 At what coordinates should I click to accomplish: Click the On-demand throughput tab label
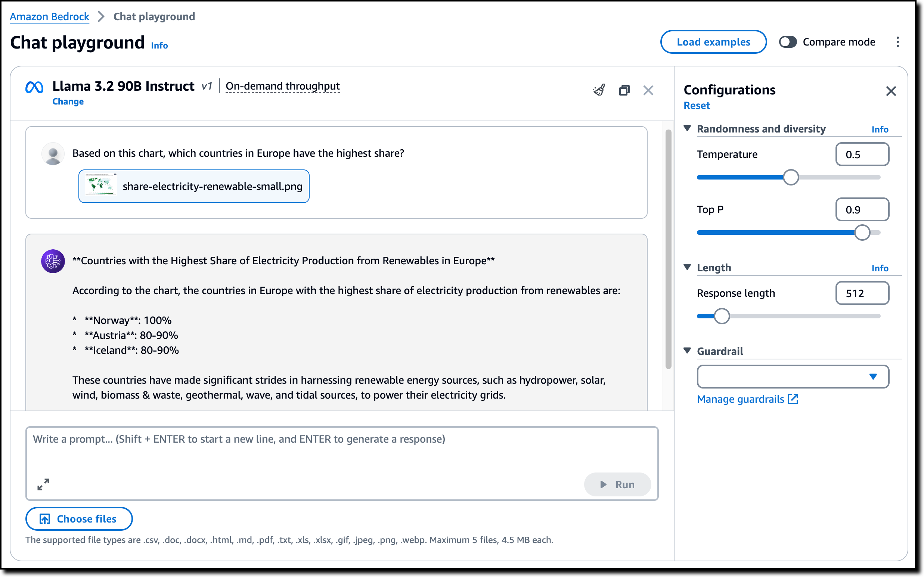283,87
